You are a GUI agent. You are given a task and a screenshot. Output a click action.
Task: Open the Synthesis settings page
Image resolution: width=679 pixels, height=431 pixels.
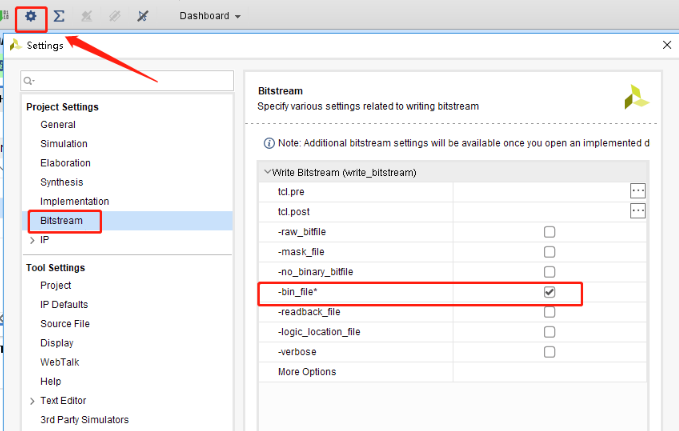pos(61,182)
